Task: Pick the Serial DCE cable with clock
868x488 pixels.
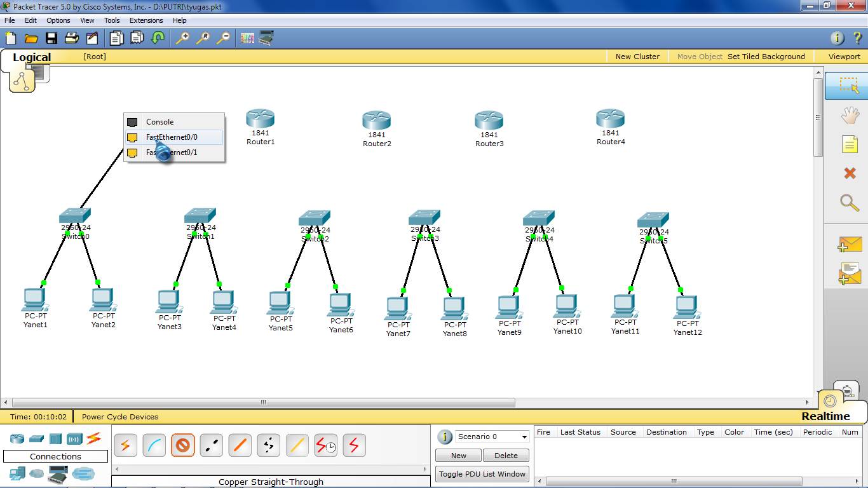Action: coord(325,446)
